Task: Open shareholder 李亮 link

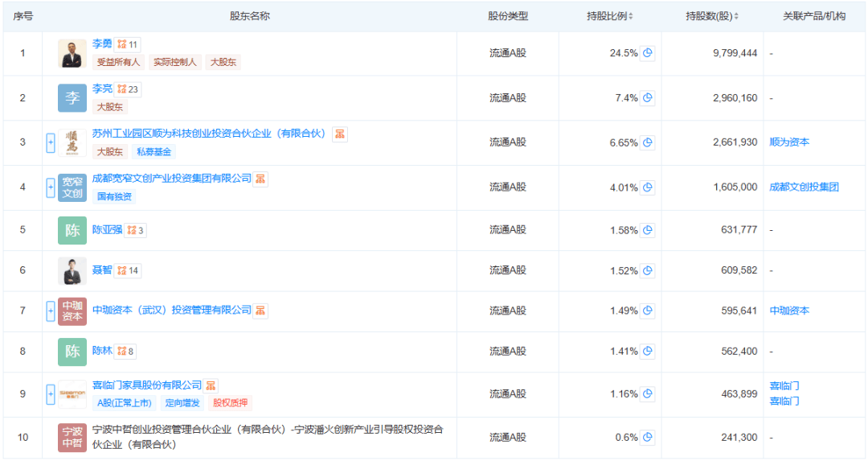Action: click(x=102, y=88)
